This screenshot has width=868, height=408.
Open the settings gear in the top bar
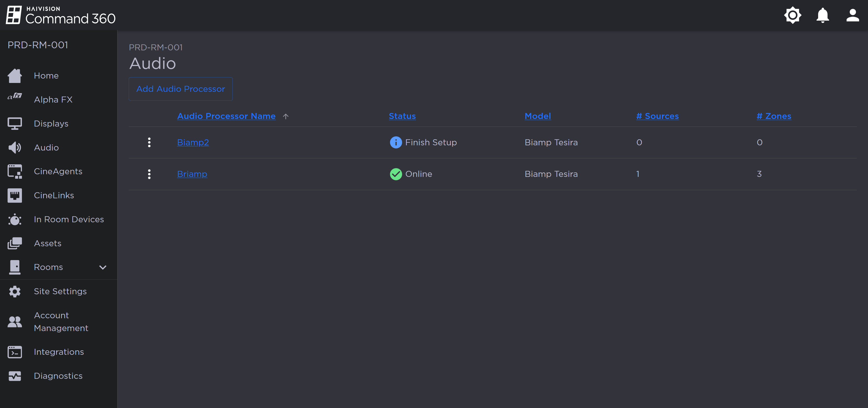pyautogui.click(x=793, y=15)
